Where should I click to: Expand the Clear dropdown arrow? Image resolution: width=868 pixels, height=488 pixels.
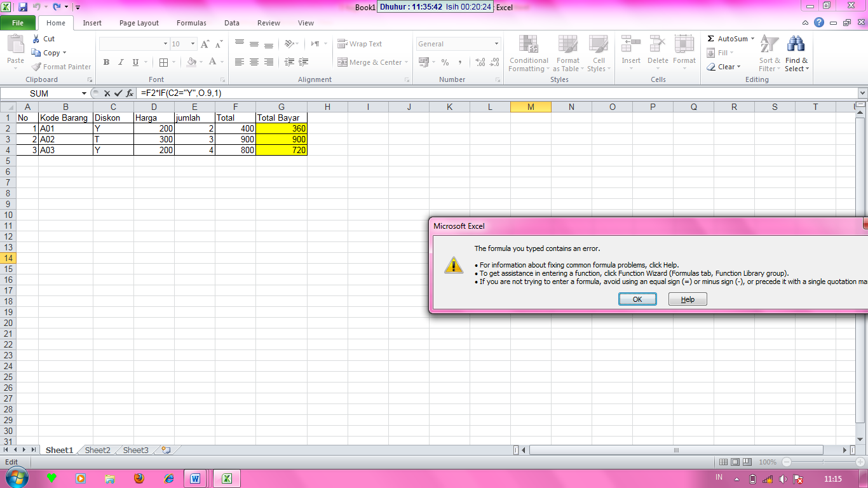tap(739, 67)
